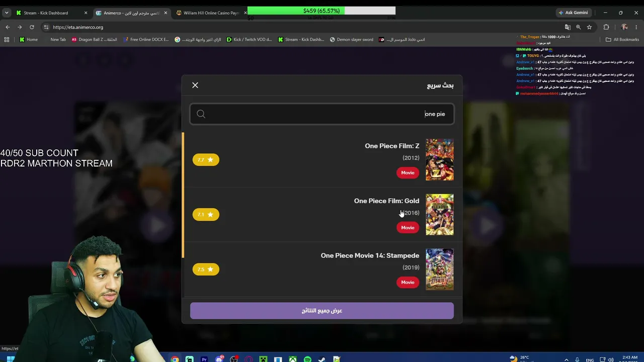
Task: Open Discord from the taskbar
Action: click(x=219, y=359)
